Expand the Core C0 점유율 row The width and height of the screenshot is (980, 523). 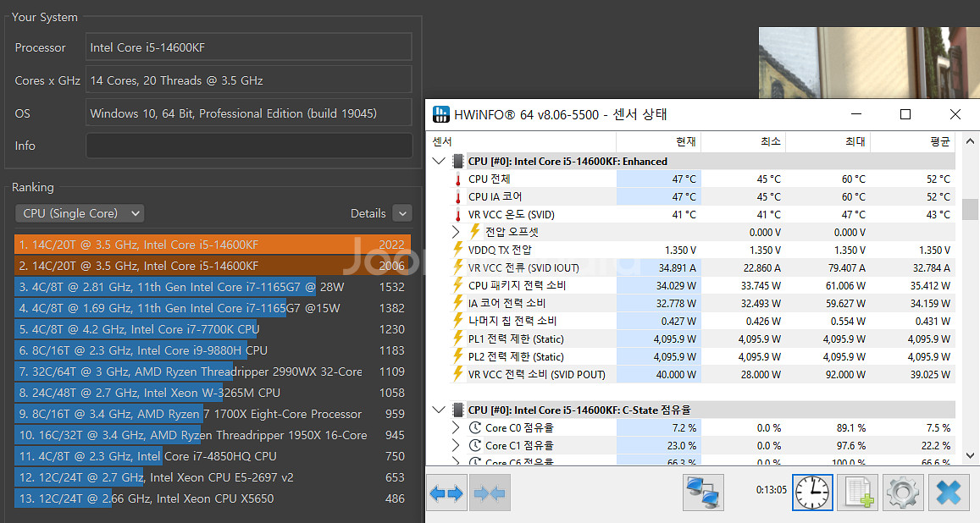(x=457, y=427)
